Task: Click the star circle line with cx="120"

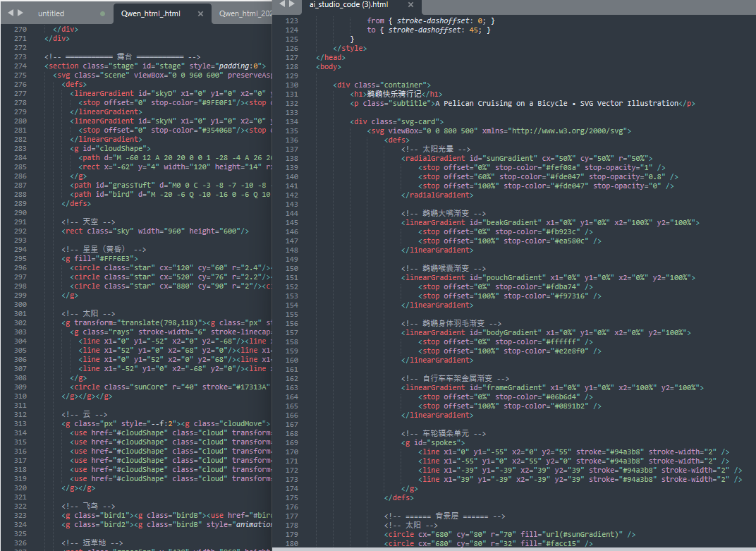Action: [171, 267]
